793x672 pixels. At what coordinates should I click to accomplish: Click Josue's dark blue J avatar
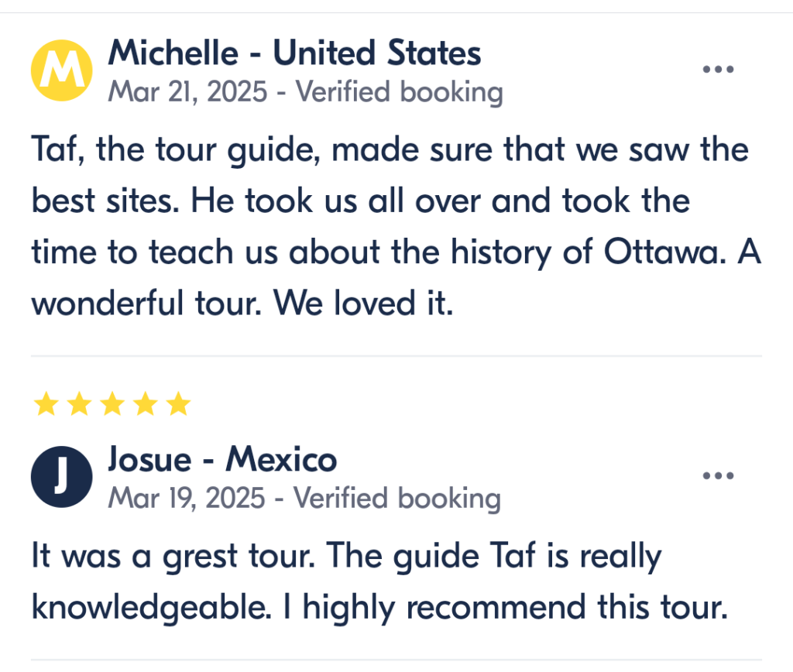point(62,477)
